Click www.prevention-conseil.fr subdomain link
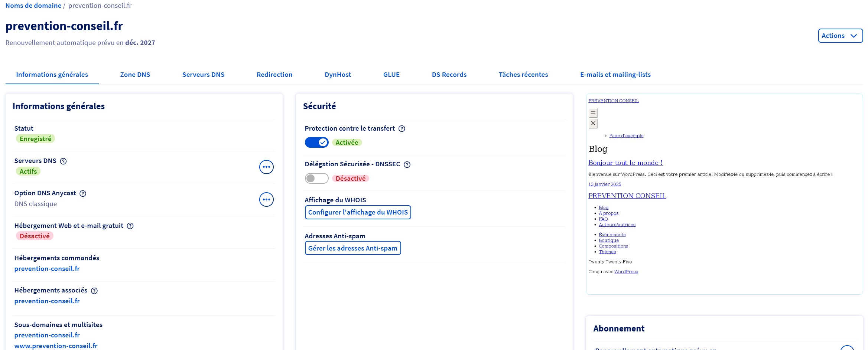This screenshot has width=868, height=350. pyautogui.click(x=56, y=346)
